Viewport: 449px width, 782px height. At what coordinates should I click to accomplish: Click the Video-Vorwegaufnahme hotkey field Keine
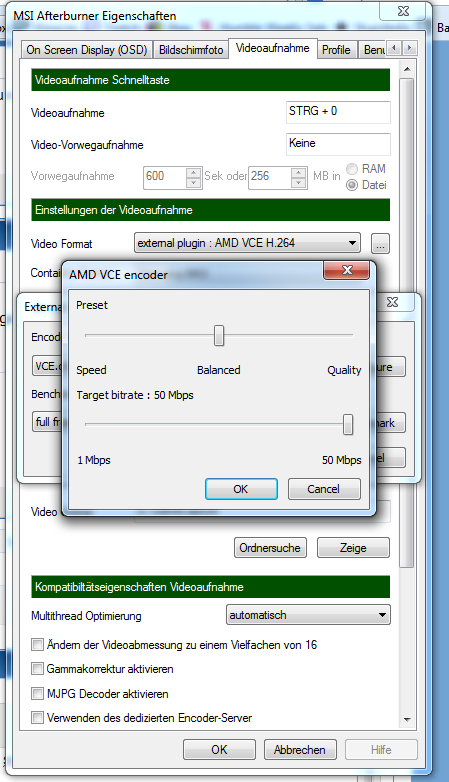[x=338, y=144]
